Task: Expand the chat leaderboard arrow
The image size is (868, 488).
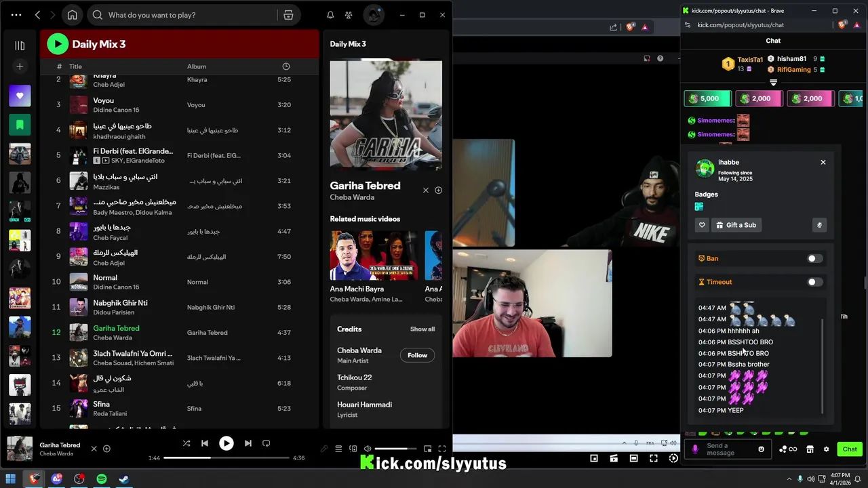Action: (x=773, y=83)
